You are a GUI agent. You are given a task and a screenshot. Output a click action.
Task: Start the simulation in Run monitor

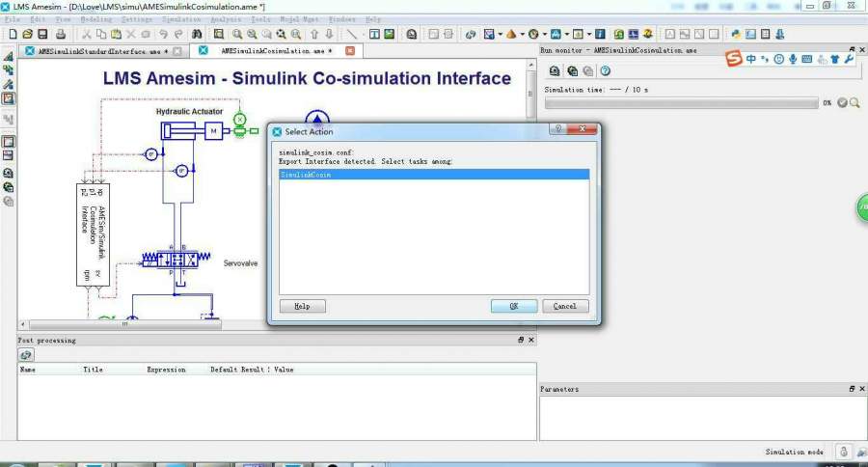coord(572,70)
